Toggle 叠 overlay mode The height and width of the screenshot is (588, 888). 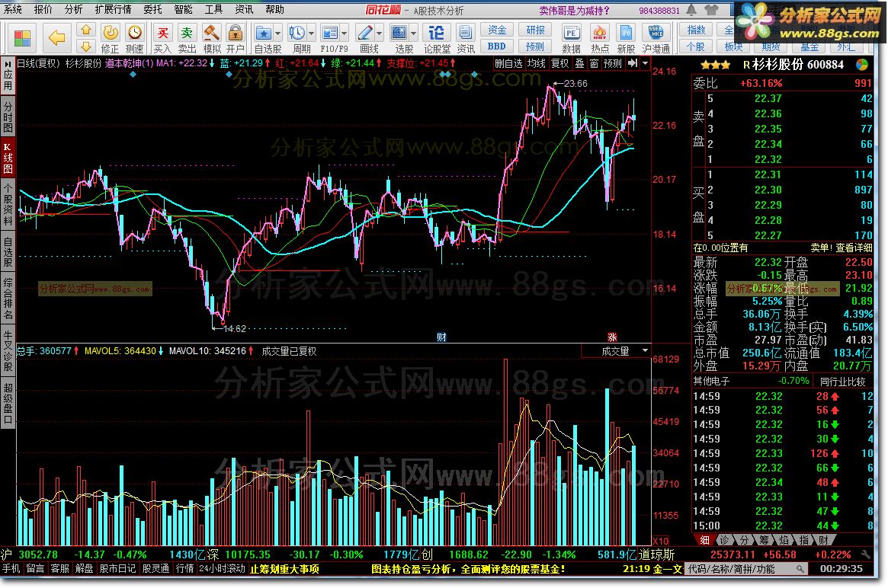(x=580, y=63)
